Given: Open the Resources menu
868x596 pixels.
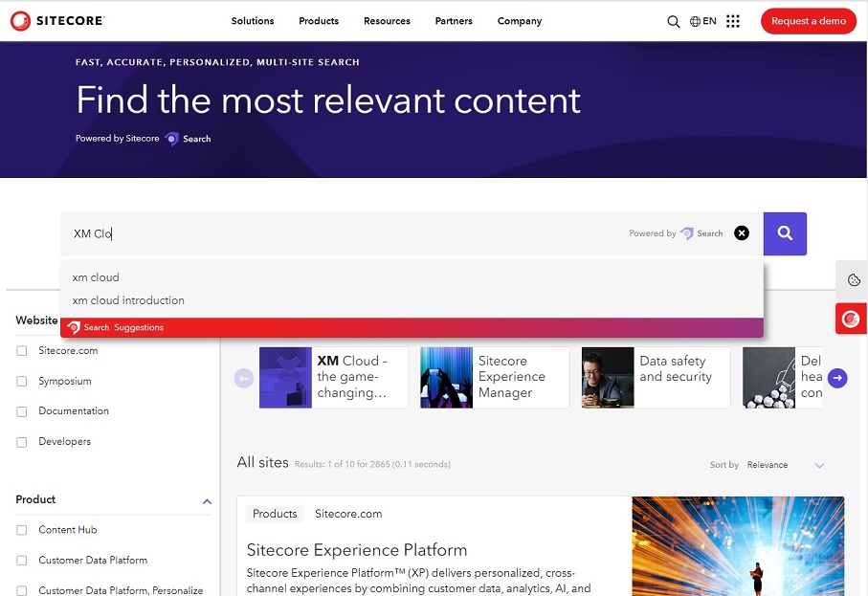Looking at the screenshot, I should point(387,21).
